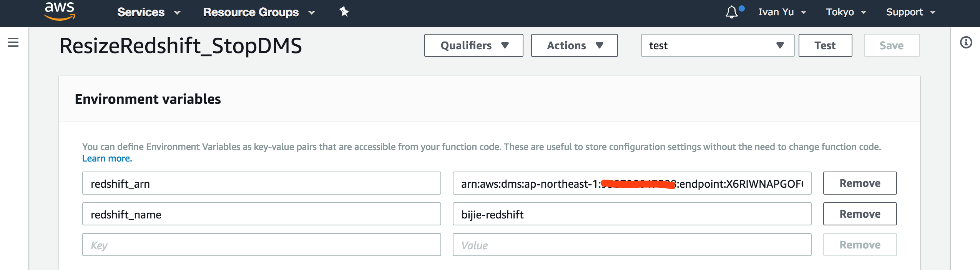Open the pin shortcuts icon in navbar

[x=344, y=12]
